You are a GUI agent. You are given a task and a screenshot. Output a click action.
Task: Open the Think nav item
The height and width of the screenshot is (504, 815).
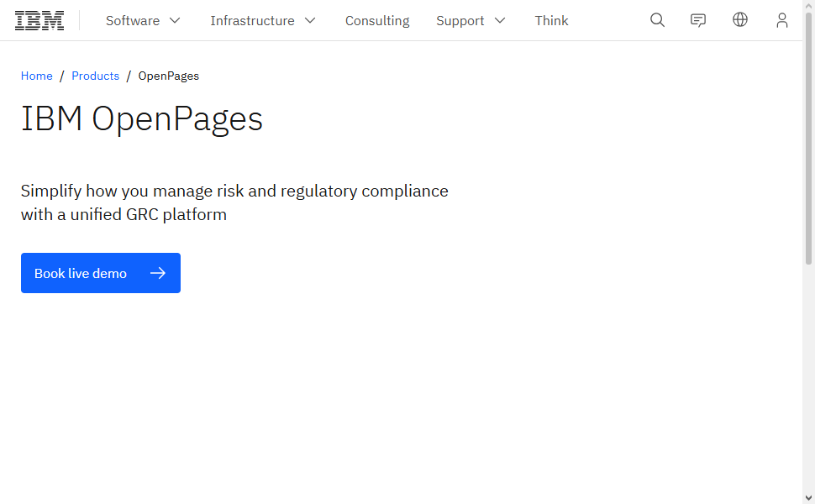(x=551, y=20)
